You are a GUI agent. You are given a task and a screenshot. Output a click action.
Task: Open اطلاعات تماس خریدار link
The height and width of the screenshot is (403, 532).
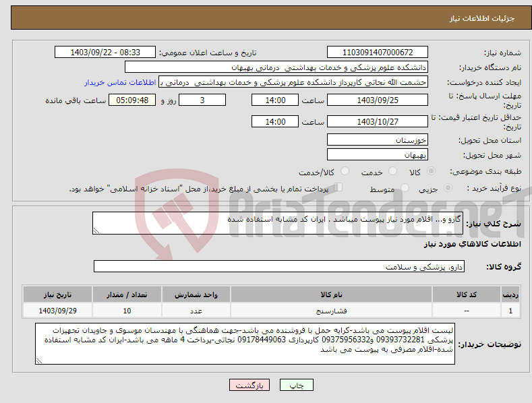[120, 82]
